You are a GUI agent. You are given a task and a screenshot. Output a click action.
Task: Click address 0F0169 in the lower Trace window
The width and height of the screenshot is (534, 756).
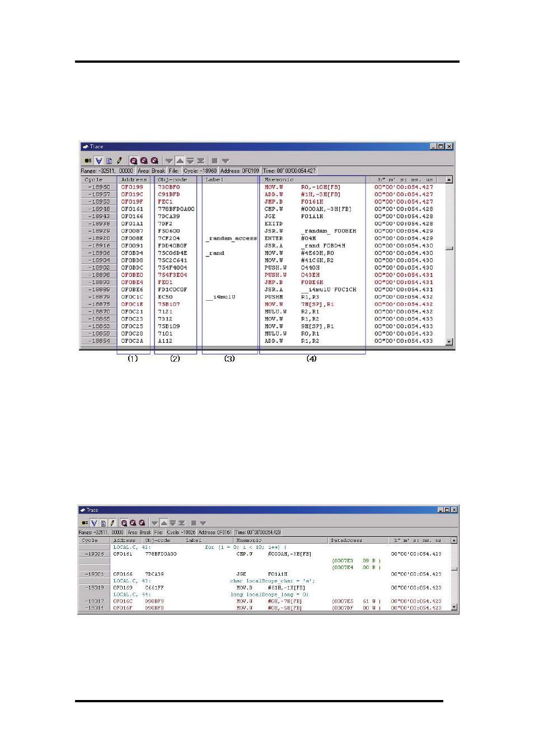(x=123, y=587)
